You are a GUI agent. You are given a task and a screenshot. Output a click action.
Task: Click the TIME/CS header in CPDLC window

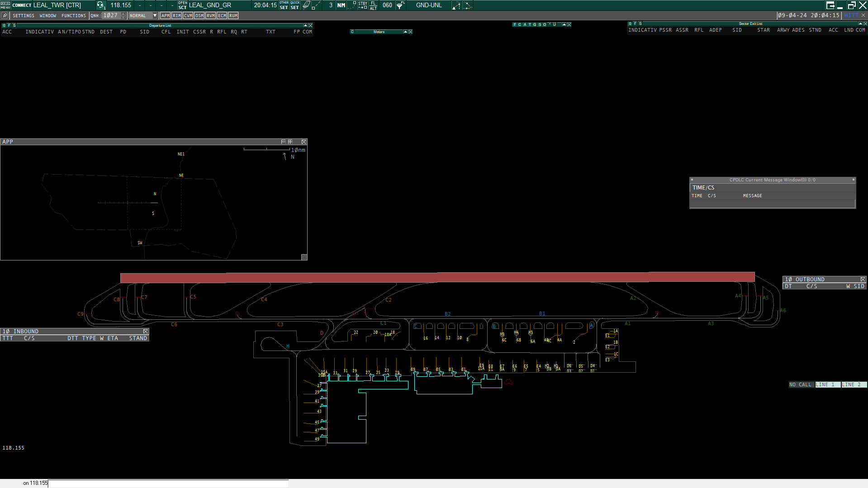pos(703,187)
